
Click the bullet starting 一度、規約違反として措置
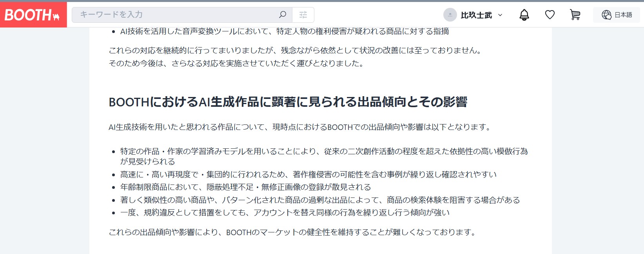[285, 212]
